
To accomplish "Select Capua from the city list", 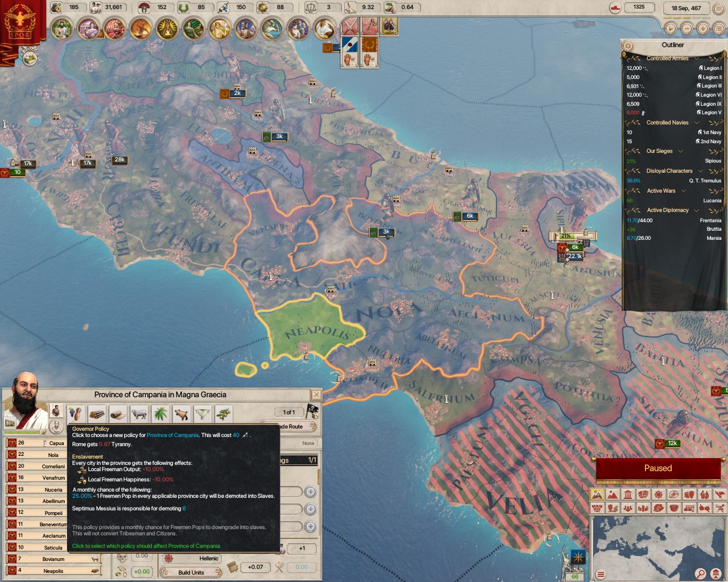I will tap(56, 443).
